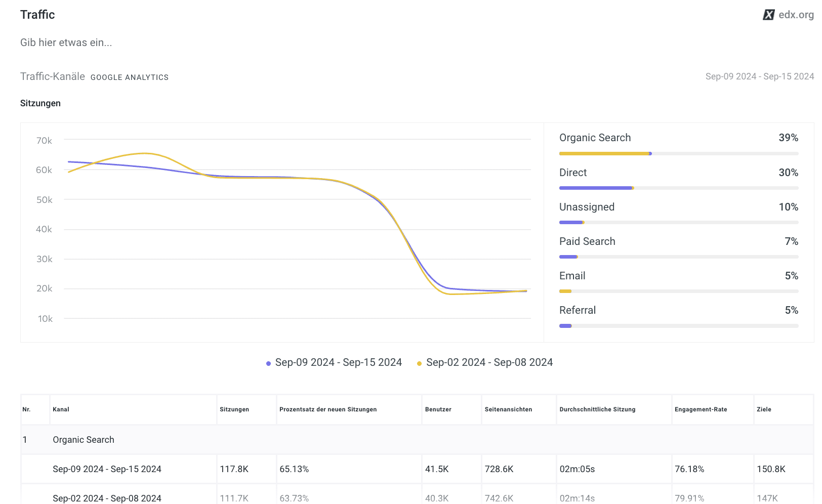The height and width of the screenshot is (504, 822).
Task: Click the Sep-09 2024 - Sep-15 2024 header date range
Action: 760,76
